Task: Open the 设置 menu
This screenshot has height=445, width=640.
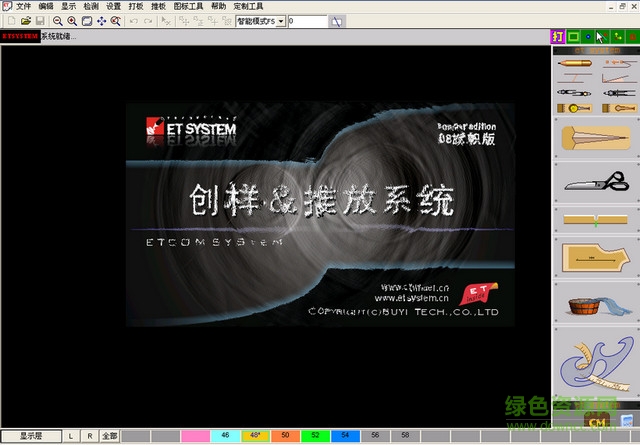Action: tap(113, 6)
